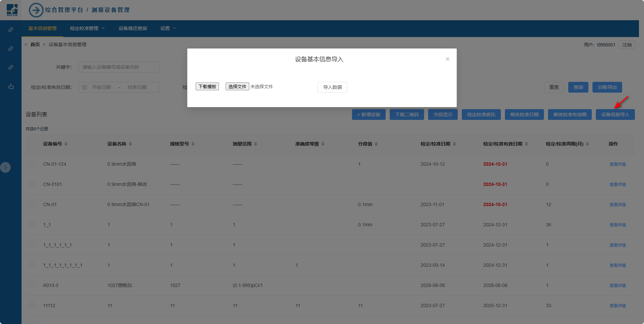Sort table by 设备编号 column arrows

coord(66,144)
